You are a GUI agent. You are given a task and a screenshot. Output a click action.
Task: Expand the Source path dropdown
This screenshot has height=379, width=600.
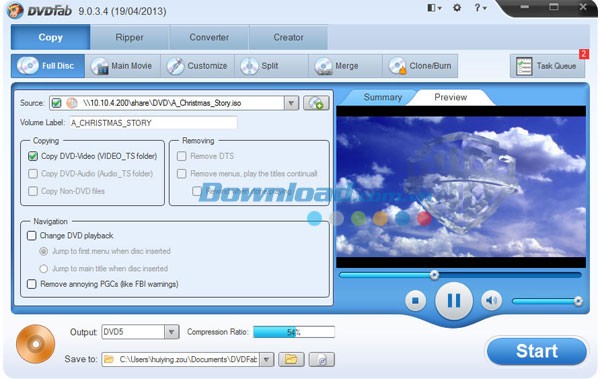pos(291,103)
